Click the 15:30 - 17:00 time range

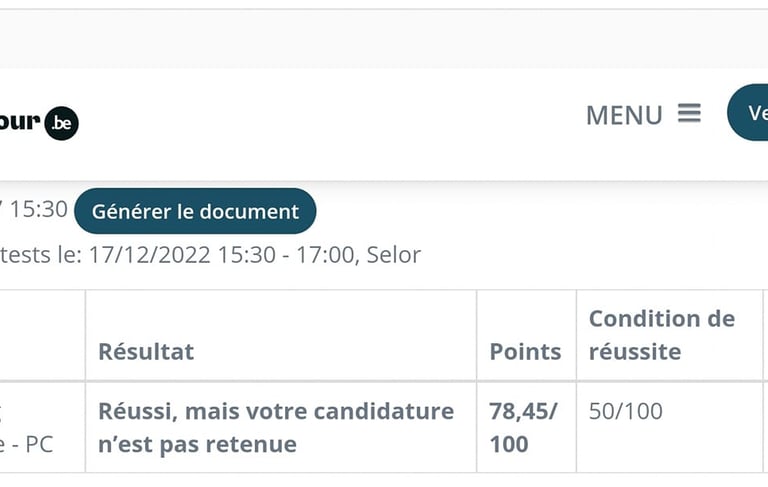[x=285, y=255]
